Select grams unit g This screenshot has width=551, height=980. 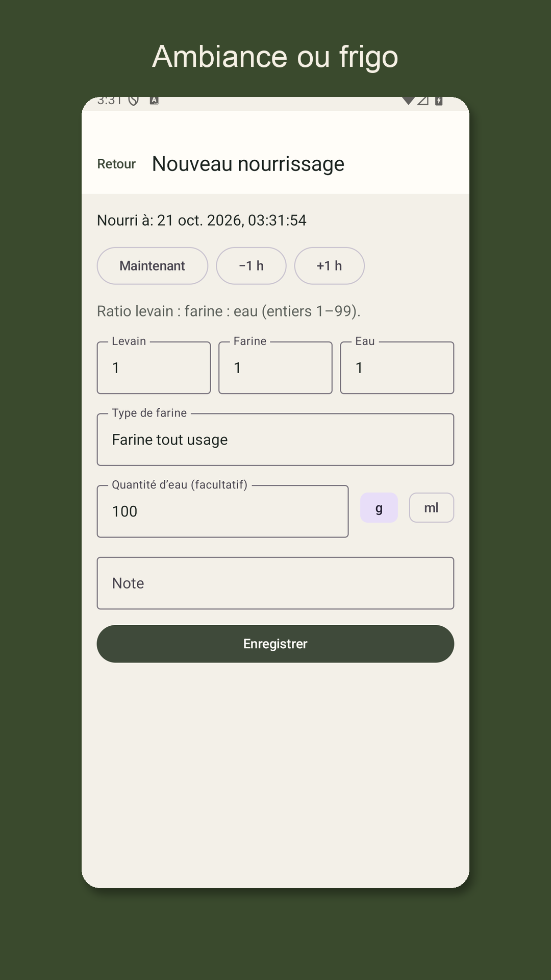point(379,508)
